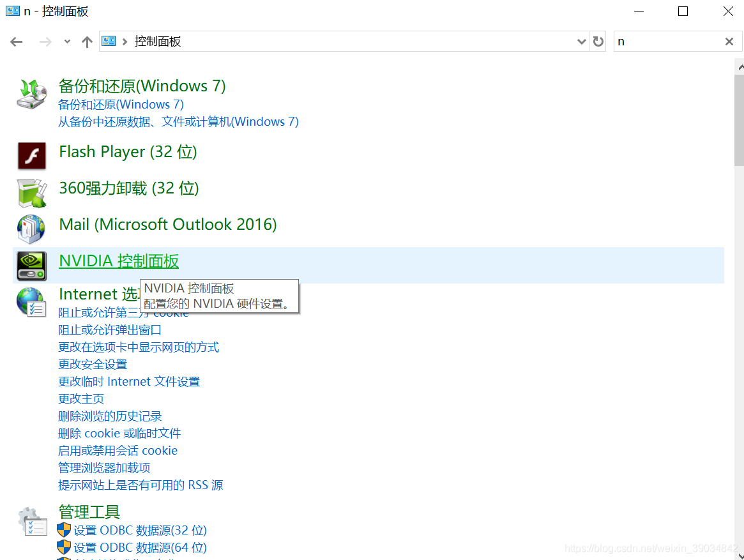Image resolution: width=744 pixels, height=560 pixels.
Task: Open the Mail Outlook globe icon
Action: pyautogui.click(x=31, y=229)
